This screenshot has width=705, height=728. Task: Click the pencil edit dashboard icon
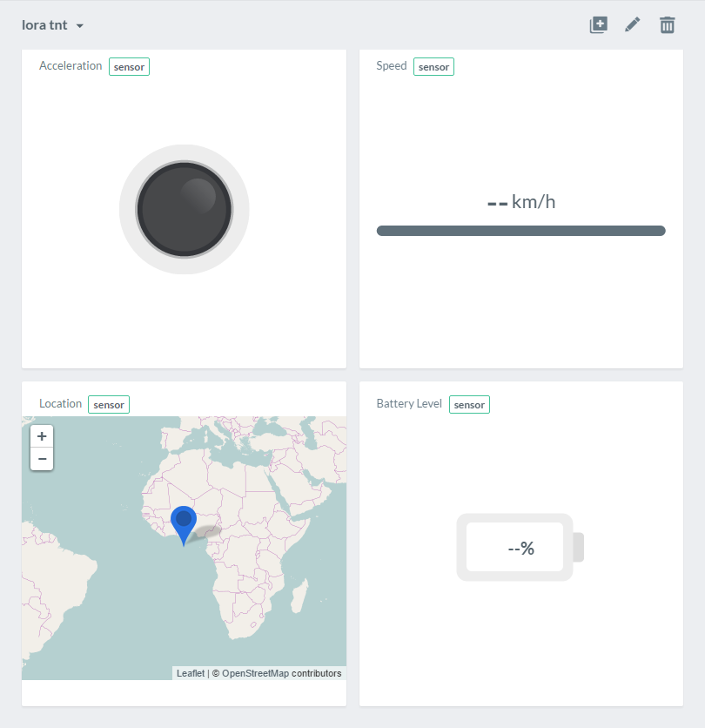(633, 24)
